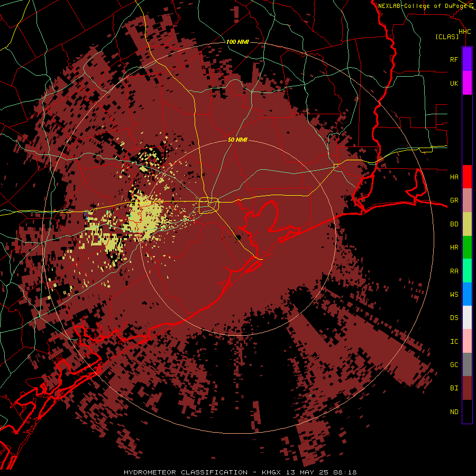Click the yellow highway loop at radar center
This screenshot has height=476, width=476.
tap(209, 205)
